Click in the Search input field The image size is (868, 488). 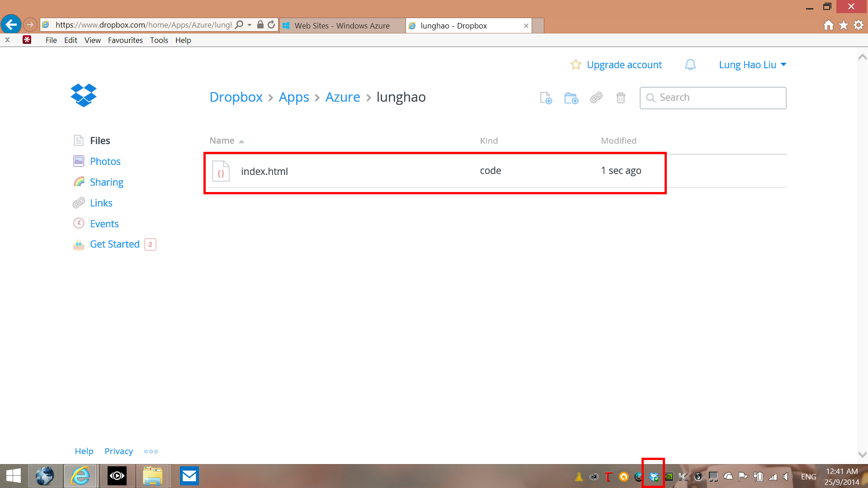click(x=713, y=98)
